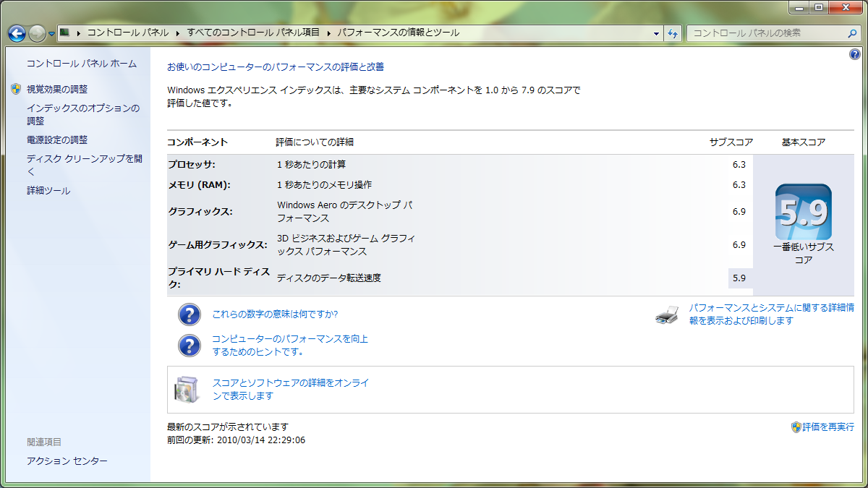Open ディスク クリーンアップを開く link
This screenshot has width=868, height=488.
(85, 165)
